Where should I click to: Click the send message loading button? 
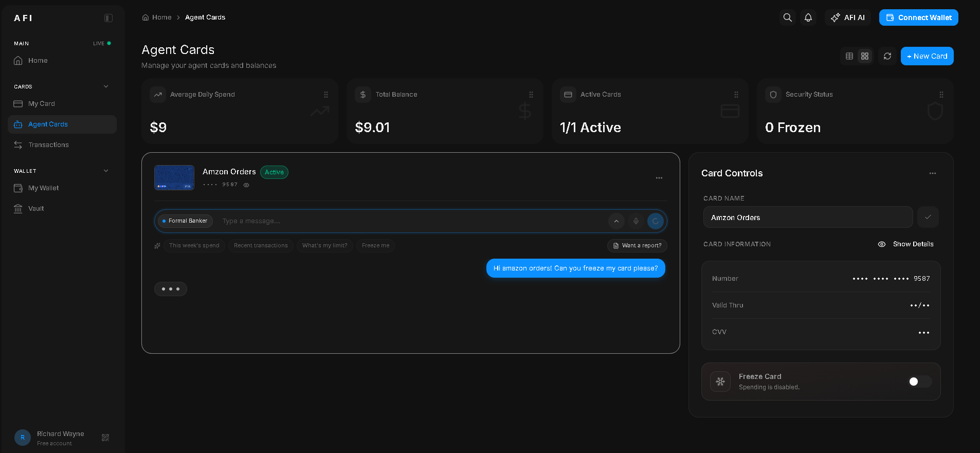pyautogui.click(x=655, y=221)
